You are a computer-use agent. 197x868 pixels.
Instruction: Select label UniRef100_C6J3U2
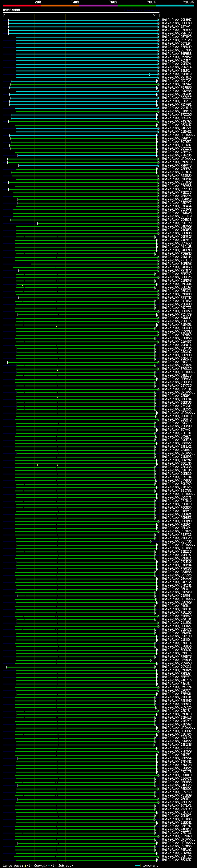177,731
